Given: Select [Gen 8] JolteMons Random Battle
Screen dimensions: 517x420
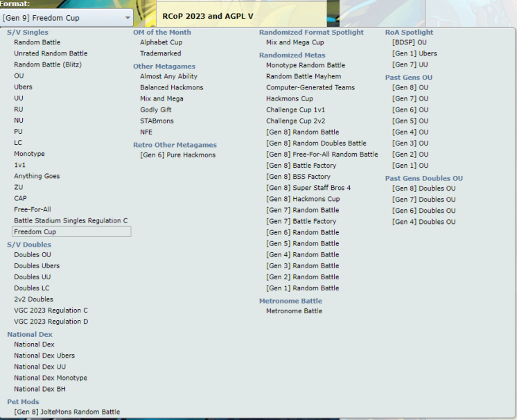Looking at the screenshot, I should pos(67,412).
